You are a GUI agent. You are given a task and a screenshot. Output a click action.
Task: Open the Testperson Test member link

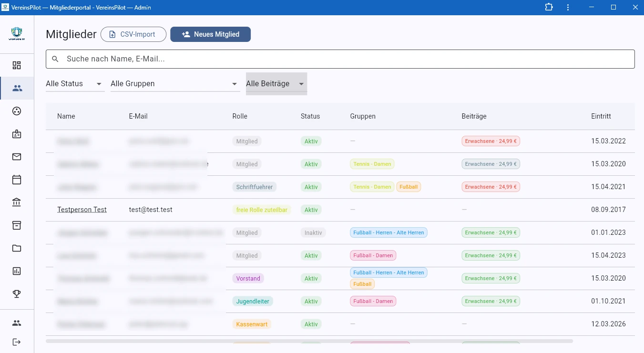click(x=82, y=210)
